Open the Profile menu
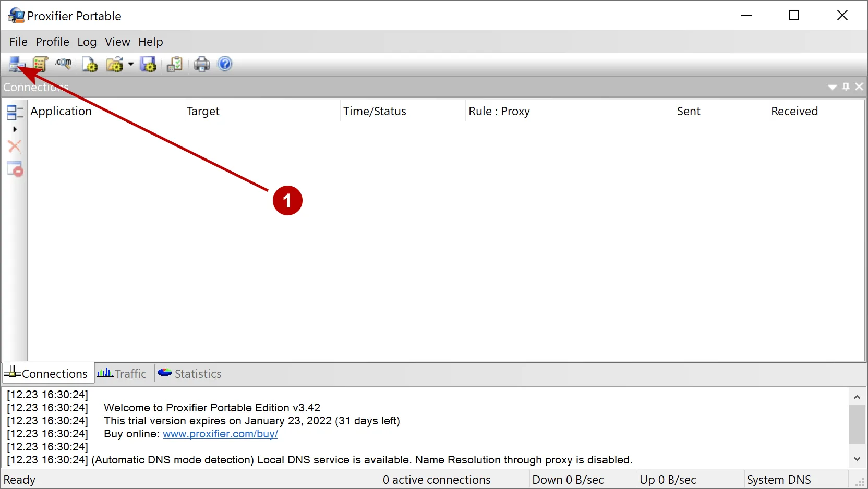The width and height of the screenshot is (868, 489). click(52, 42)
